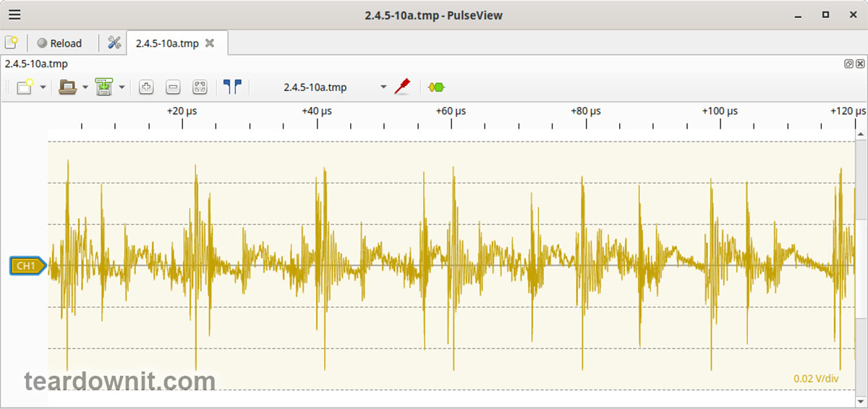The width and height of the screenshot is (868, 409).
Task: Expand the save options dropdown arrow
Action: click(x=122, y=87)
